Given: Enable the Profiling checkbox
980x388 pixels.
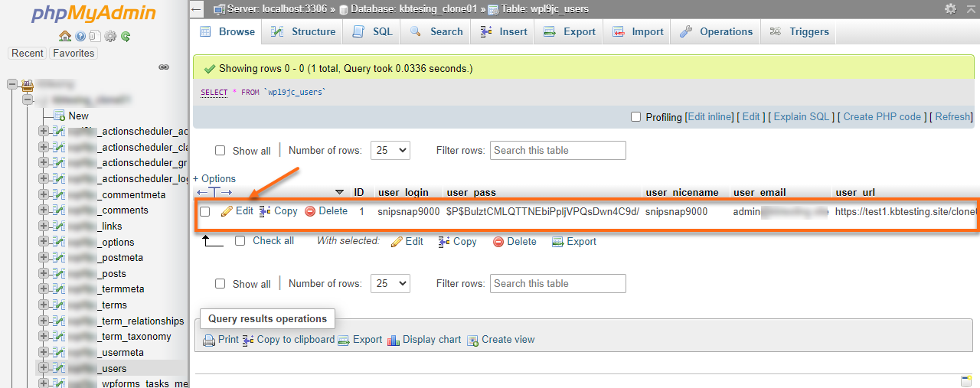Looking at the screenshot, I should coord(635,117).
